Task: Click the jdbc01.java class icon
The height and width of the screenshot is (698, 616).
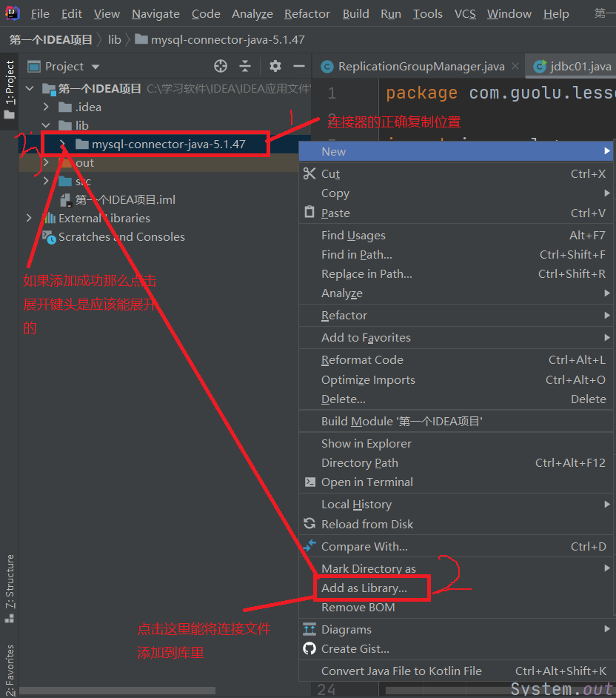Action: [540, 67]
